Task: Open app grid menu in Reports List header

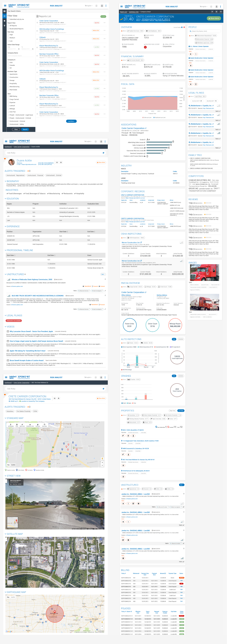Action: [5, 6]
